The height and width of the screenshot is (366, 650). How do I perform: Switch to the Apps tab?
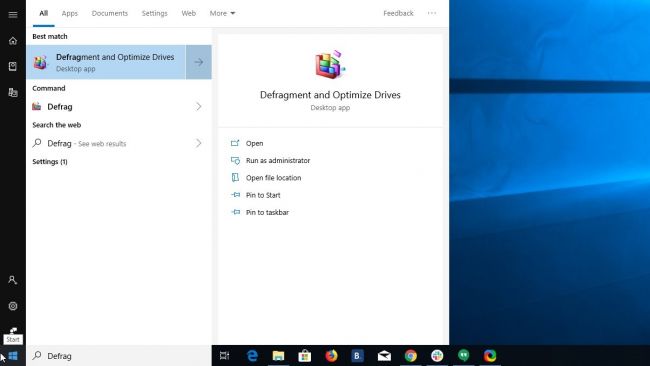pyautogui.click(x=70, y=13)
